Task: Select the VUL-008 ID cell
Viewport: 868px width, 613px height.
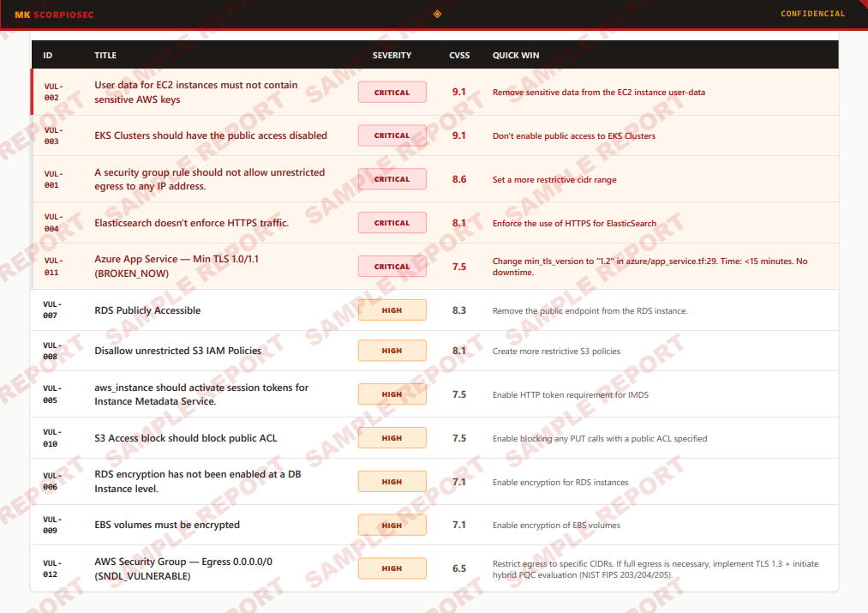Action: [x=52, y=351]
